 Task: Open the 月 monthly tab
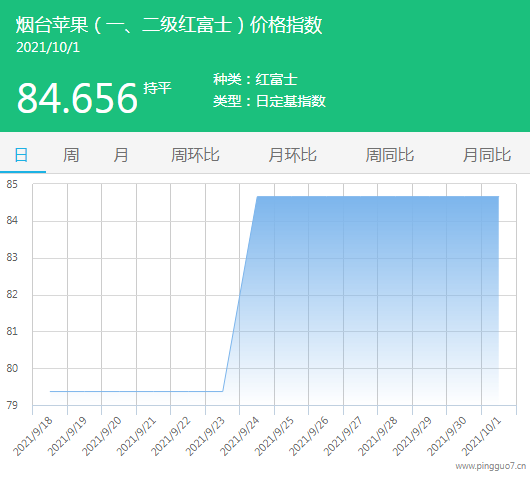coord(121,155)
